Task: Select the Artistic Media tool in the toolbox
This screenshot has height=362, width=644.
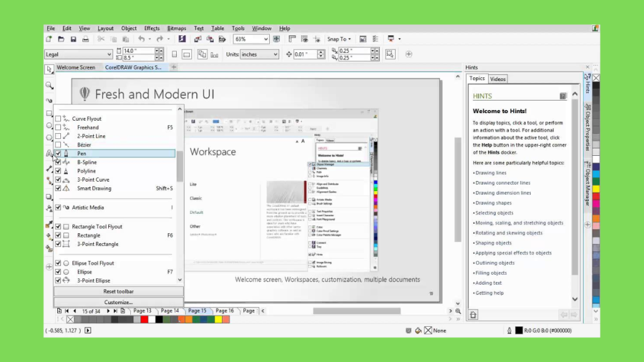Action: (x=49, y=100)
